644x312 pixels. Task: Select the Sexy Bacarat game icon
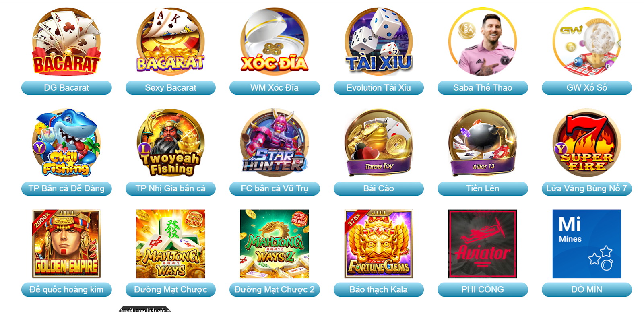tap(171, 42)
